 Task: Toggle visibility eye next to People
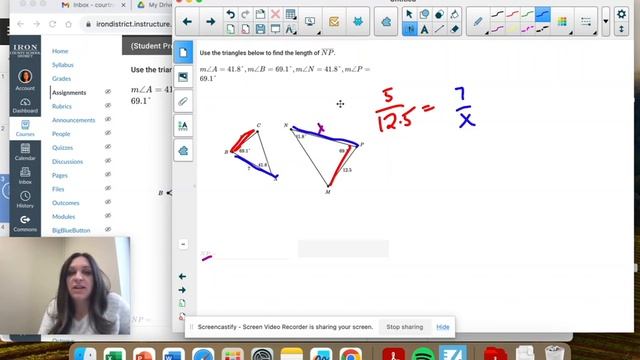coord(108,133)
